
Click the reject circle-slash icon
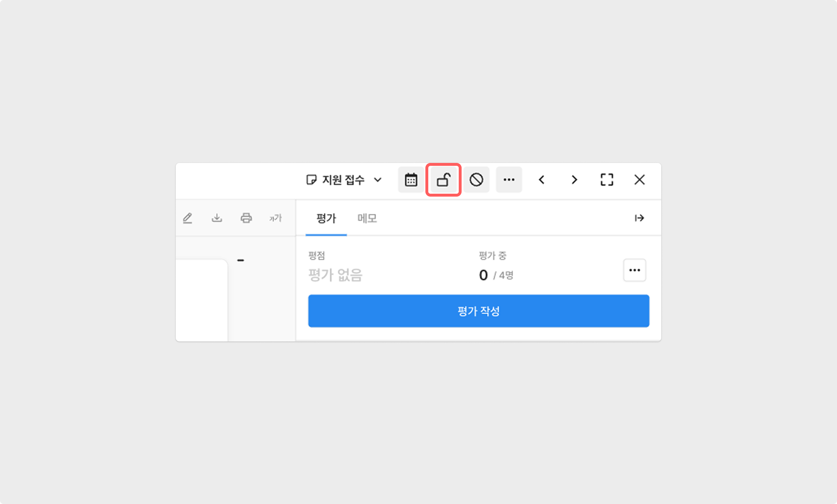tap(476, 180)
